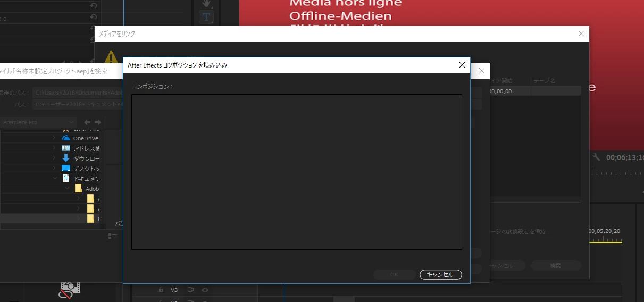
Task: Click 検索 button in Link Media dialog
Action: (555, 265)
